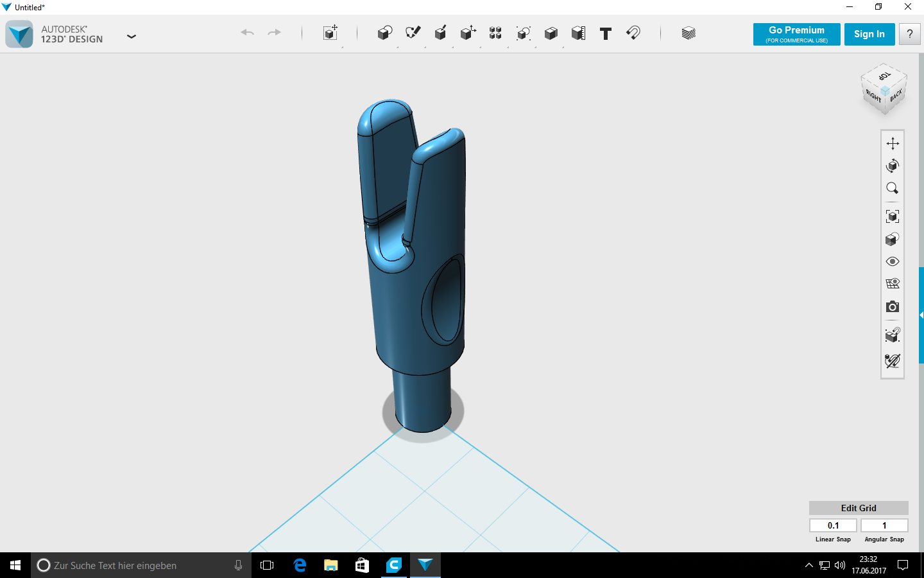Open the Windows Start menu

(x=15, y=565)
